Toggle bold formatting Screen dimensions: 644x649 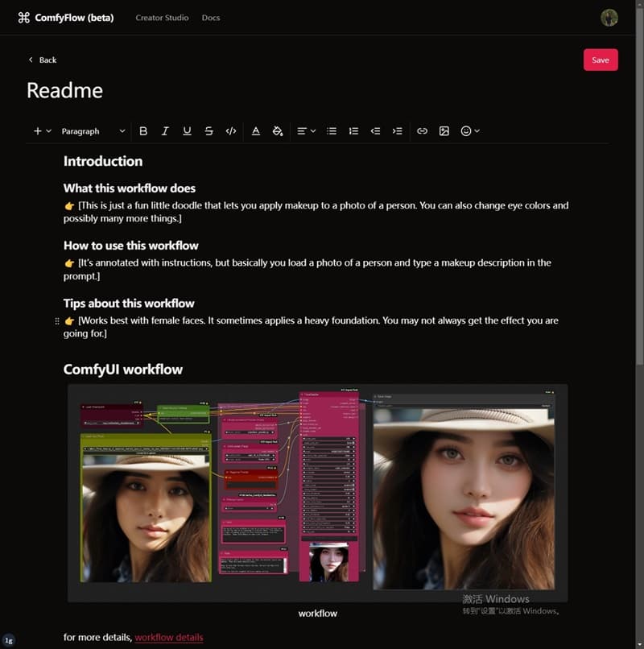point(143,131)
